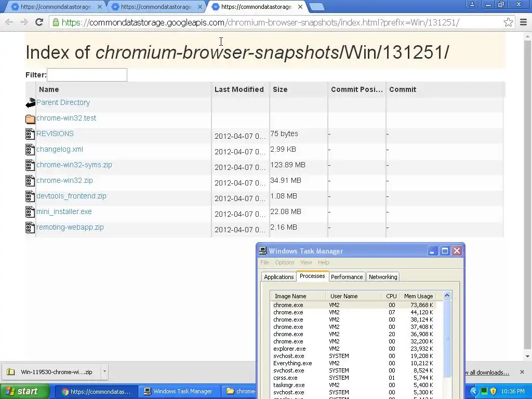This screenshot has width=532, height=399.
Task: Click the green tray icon in system tray
Action: coord(484,391)
